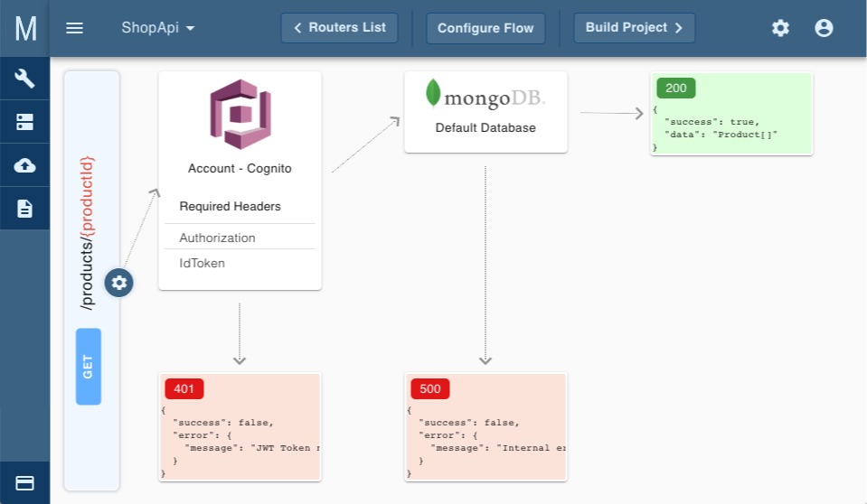Click the 401 status badge
The image size is (867, 504).
(184, 388)
